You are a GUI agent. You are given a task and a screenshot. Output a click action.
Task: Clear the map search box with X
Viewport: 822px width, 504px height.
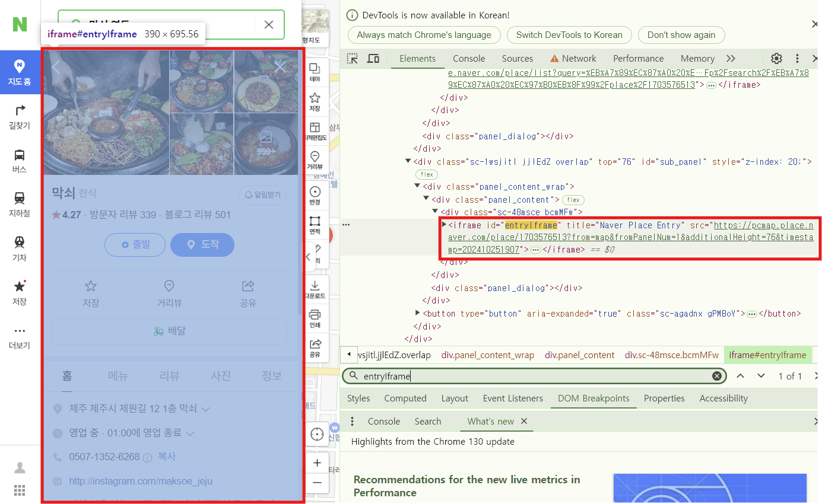[269, 24]
